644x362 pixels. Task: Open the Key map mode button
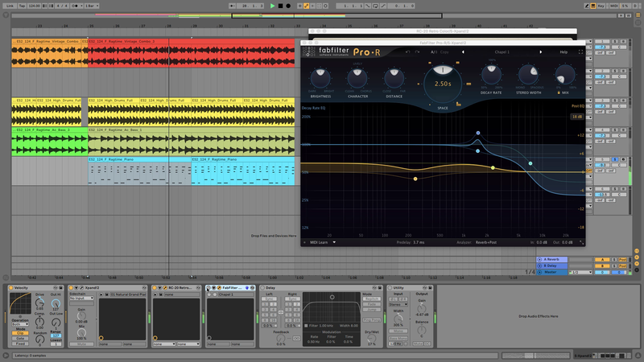tap(601, 6)
